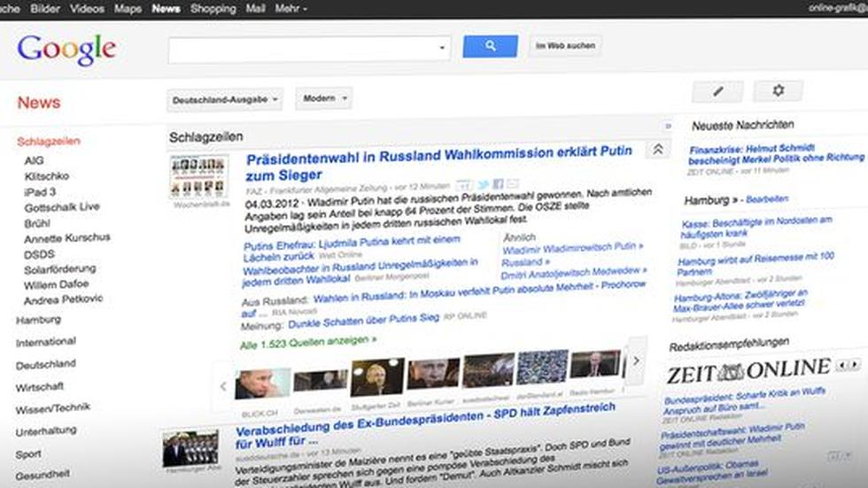Image resolution: width=868 pixels, height=488 pixels.
Task: Open Hamburg section in sidebar
Action: (38, 321)
